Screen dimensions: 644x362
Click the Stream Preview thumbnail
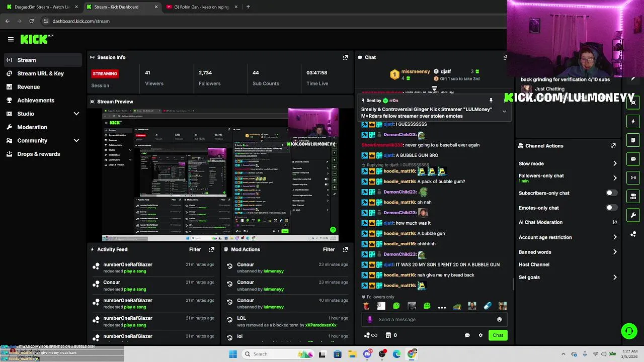point(220,174)
